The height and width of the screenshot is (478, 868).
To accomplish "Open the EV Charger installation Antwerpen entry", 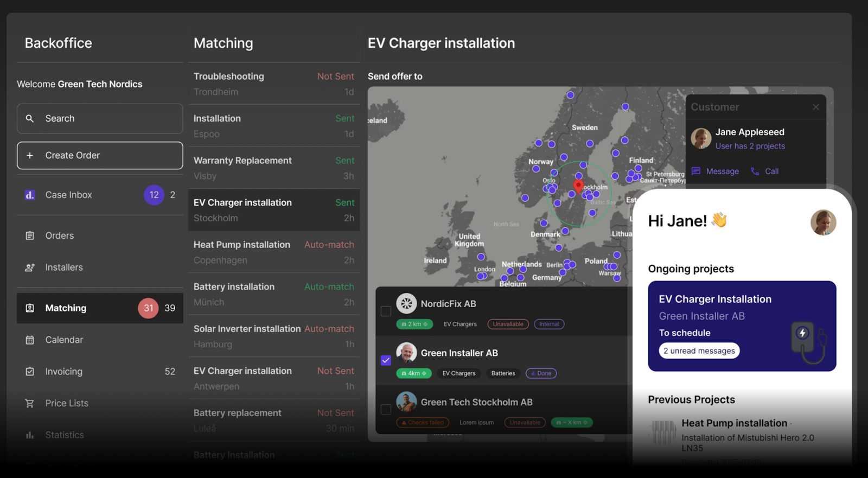I will click(x=273, y=378).
